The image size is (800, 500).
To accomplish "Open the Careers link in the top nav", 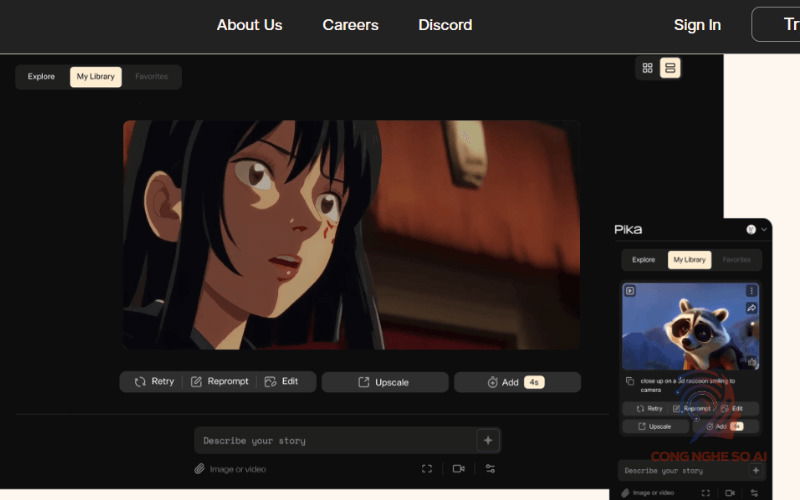I will coord(351,24).
